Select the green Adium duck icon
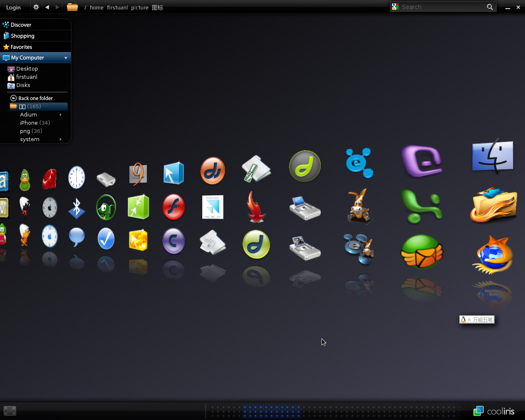The image size is (525, 420). pyautogui.click(x=25, y=180)
